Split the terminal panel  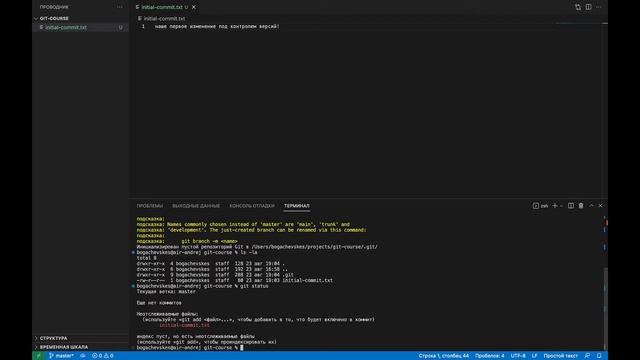pos(571,206)
